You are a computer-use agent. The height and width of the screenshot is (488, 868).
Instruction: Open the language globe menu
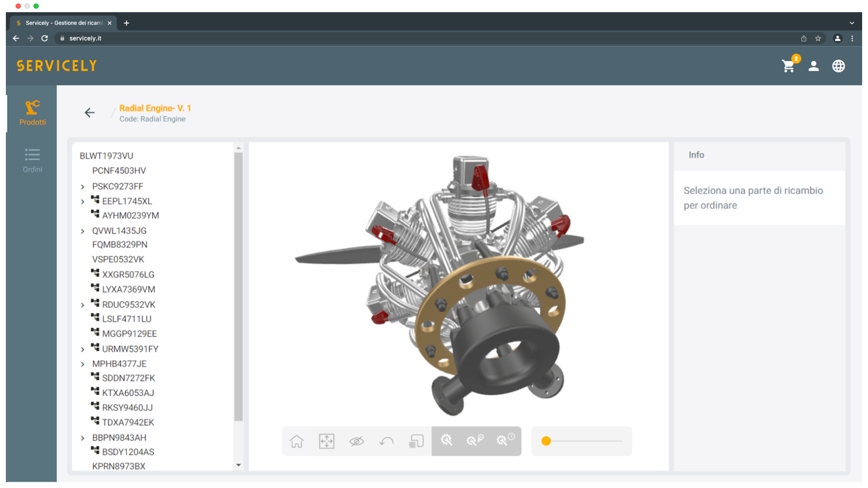click(838, 66)
